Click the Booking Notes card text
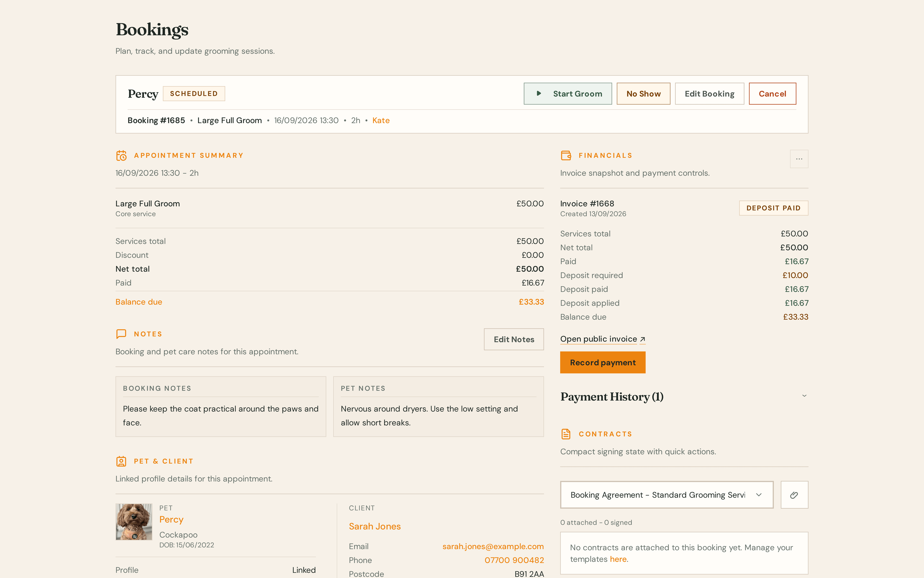Image resolution: width=924 pixels, height=578 pixels. tap(220, 415)
